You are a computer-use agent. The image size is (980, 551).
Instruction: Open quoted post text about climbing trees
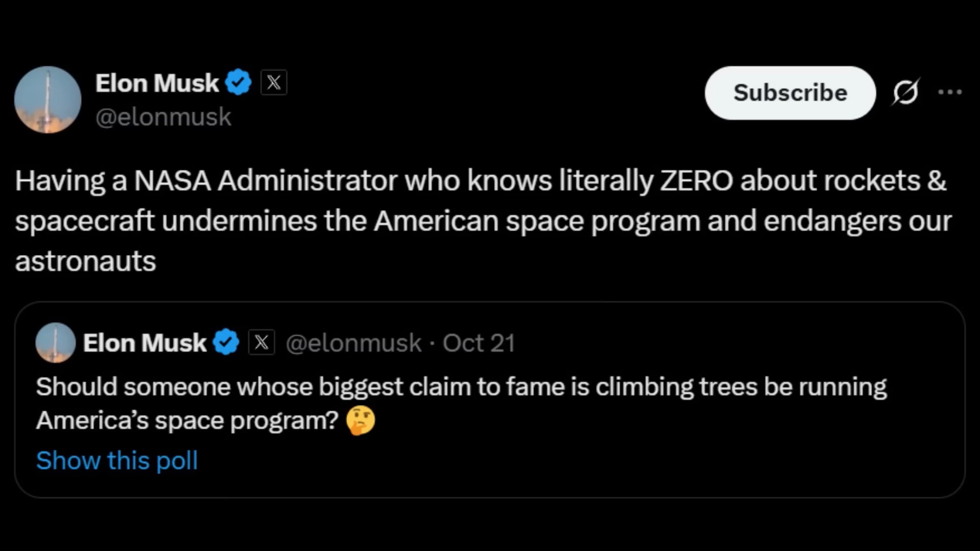coord(461,387)
